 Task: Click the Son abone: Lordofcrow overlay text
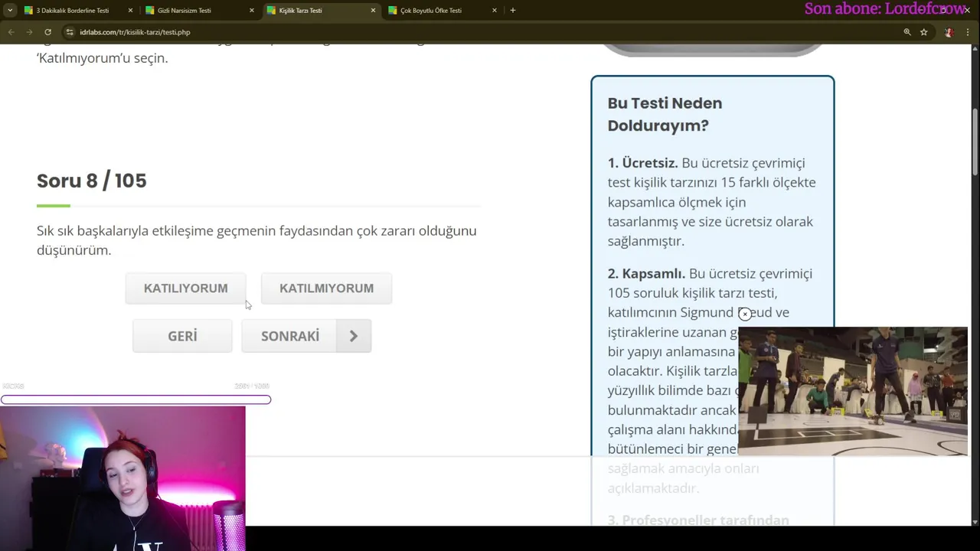coord(886,9)
